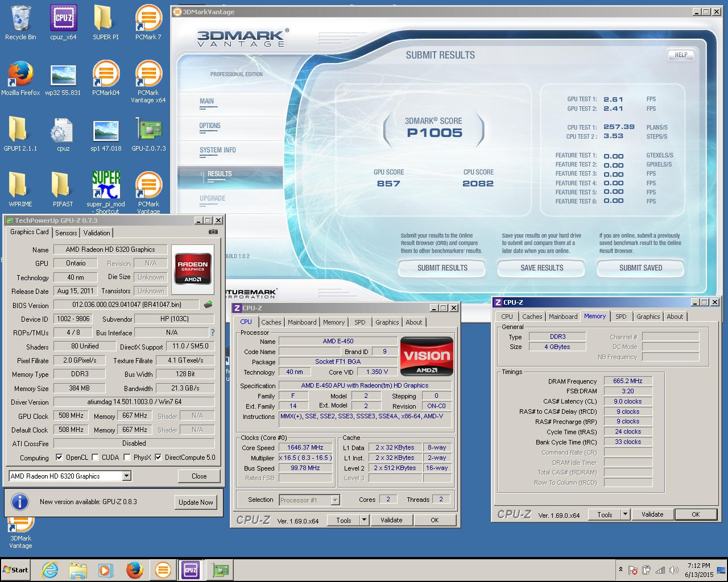Click the Driver Version field in GPU-Z
This screenshot has width=728, height=582.
click(x=134, y=402)
